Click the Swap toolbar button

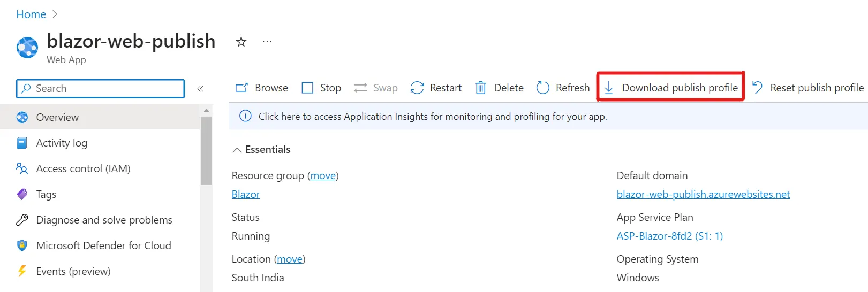pyautogui.click(x=376, y=88)
